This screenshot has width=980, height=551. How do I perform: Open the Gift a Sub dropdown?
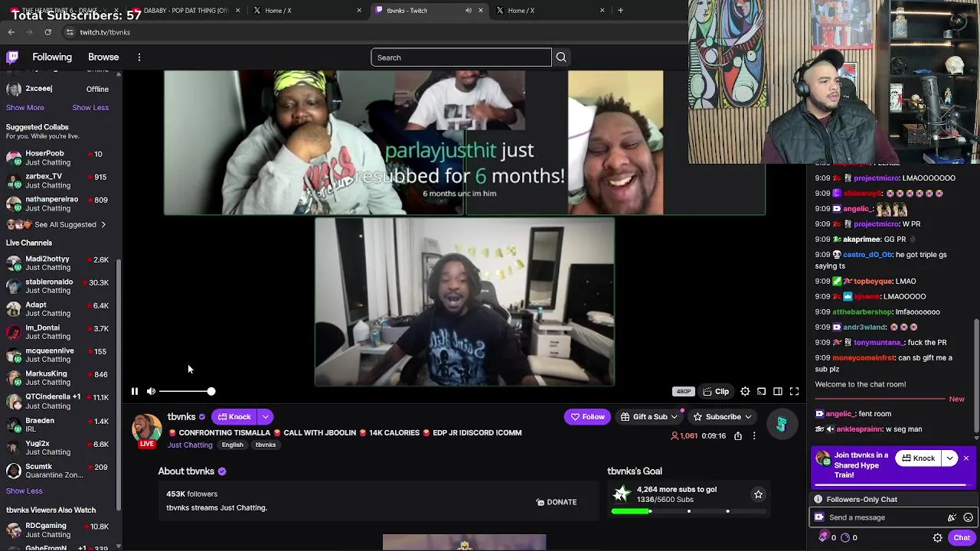pos(649,417)
